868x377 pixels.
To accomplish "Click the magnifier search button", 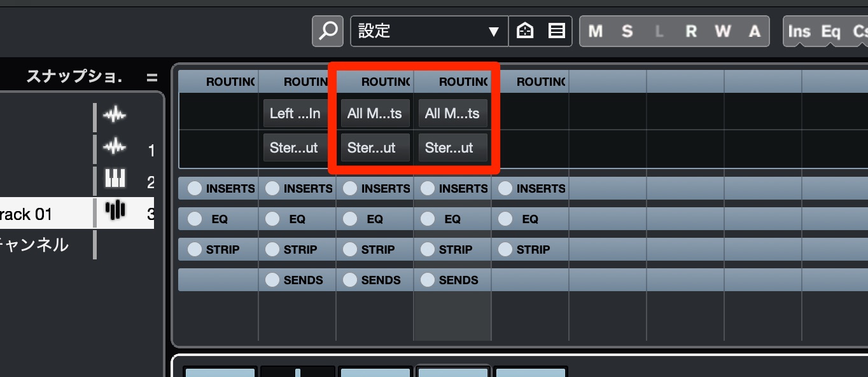I will pyautogui.click(x=328, y=31).
